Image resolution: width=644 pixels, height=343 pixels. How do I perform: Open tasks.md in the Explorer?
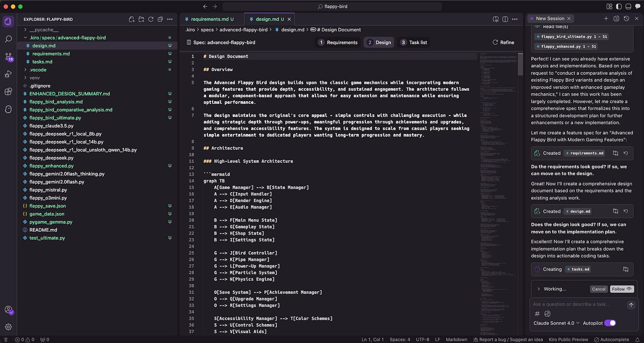click(x=42, y=62)
